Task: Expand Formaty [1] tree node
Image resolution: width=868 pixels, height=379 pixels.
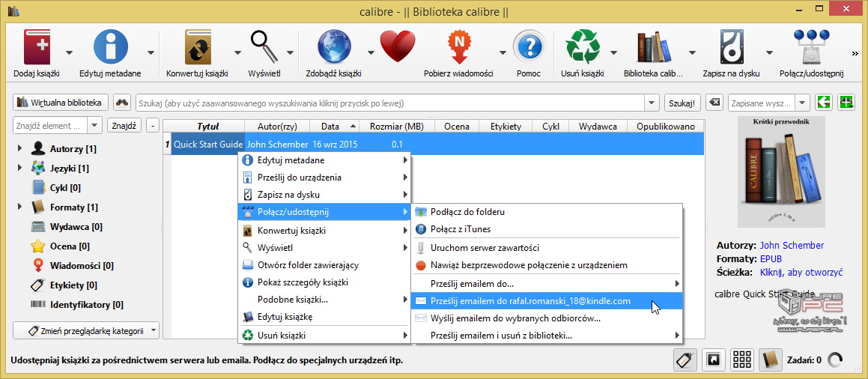Action: (19, 207)
